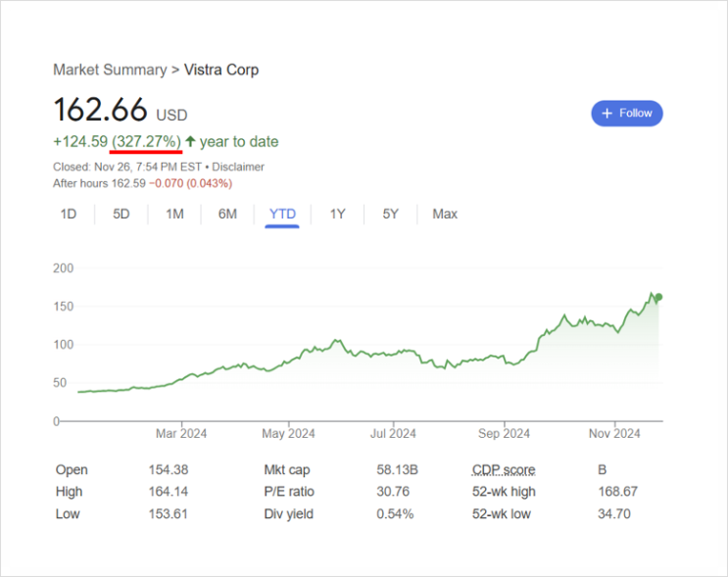Choose the 1Y range tab
The image size is (728, 577).
tap(337, 214)
